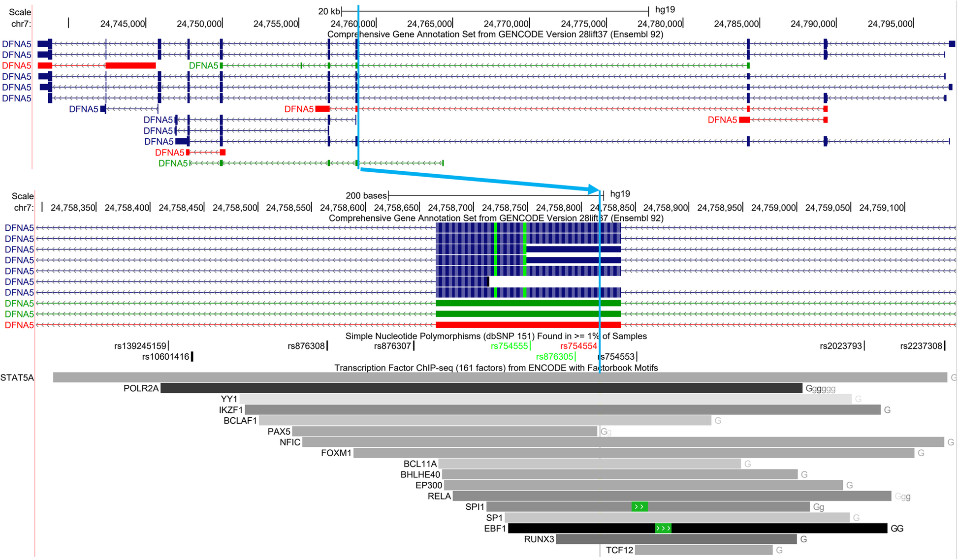Click the SPI1 factor label
Image resolution: width=958 pixels, height=560 pixels.
pos(475,507)
